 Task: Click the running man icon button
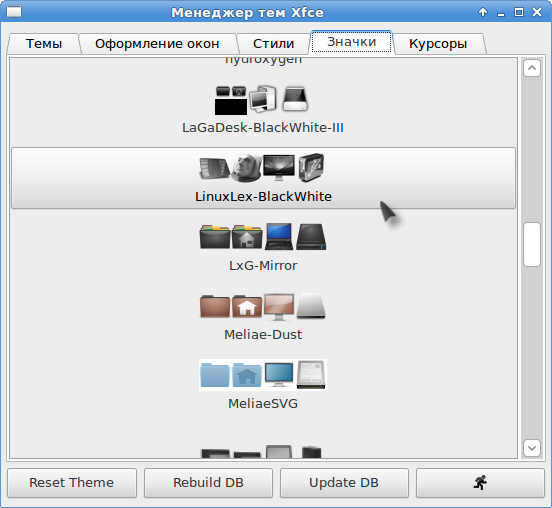480,483
